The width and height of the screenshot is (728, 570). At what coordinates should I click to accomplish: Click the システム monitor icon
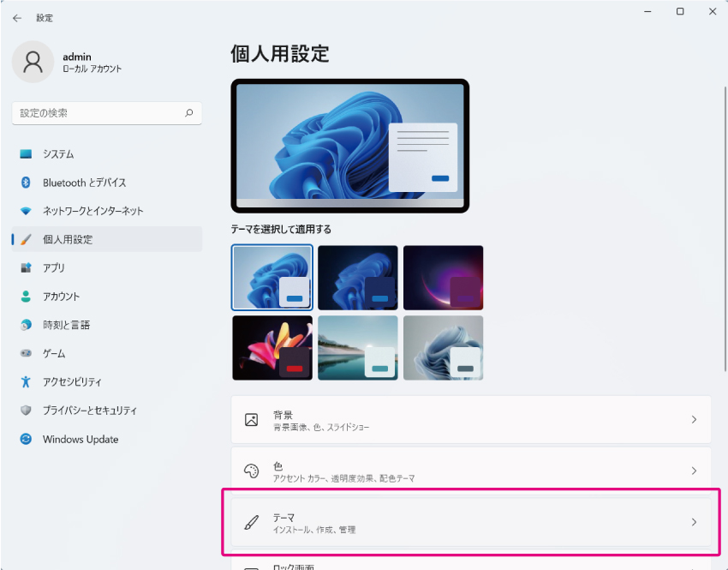pos(26,153)
